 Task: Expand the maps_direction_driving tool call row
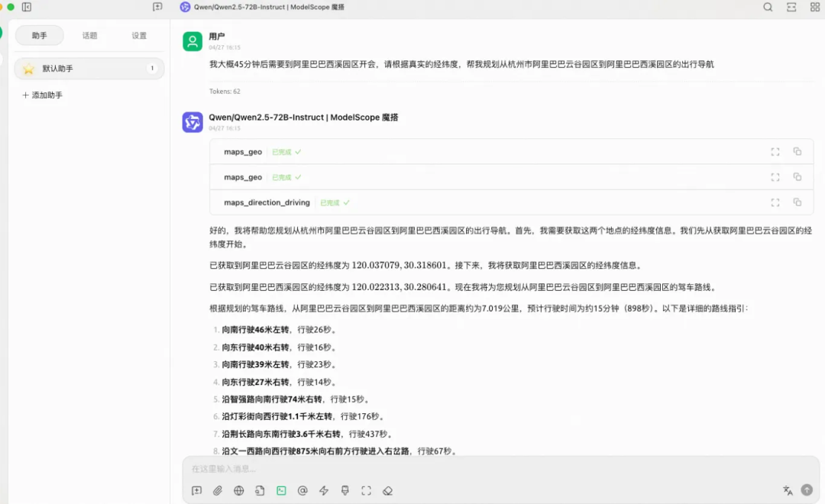click(511, 202)
